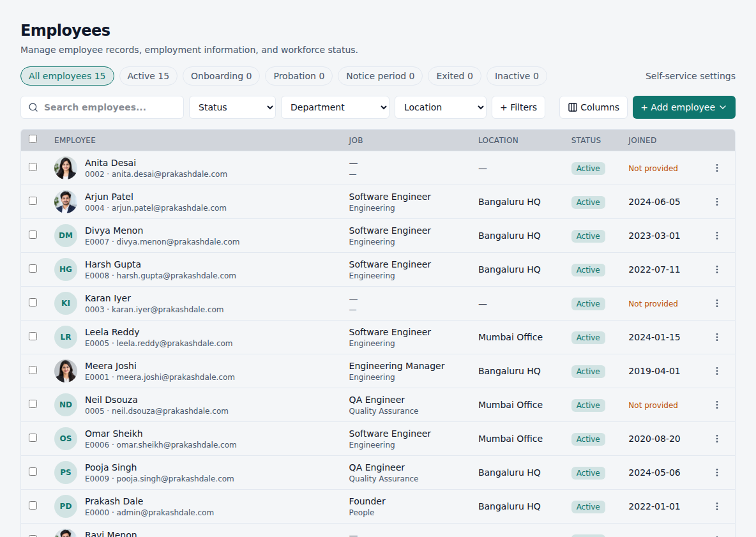Go to the Notice period tab
Viewport: 756px width, 537px height.
(x=381, y=76)
